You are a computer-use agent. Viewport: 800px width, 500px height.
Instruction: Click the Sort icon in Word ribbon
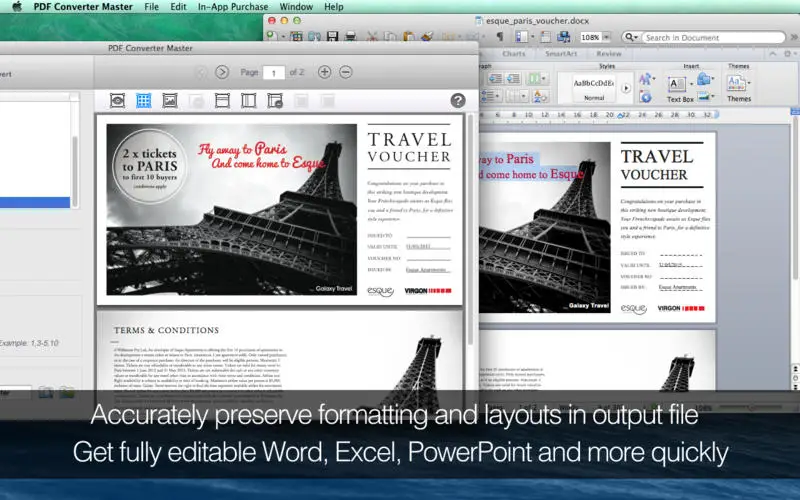[539, 96]
